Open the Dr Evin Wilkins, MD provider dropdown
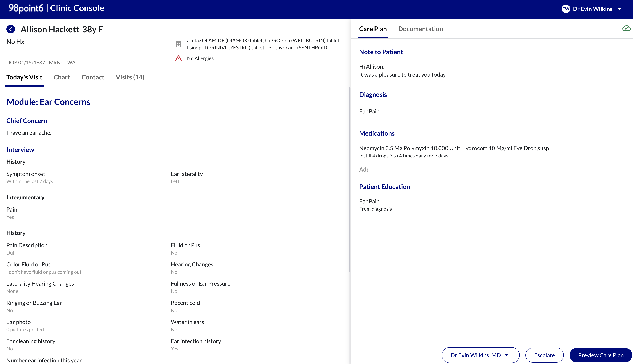 point(480,355)
